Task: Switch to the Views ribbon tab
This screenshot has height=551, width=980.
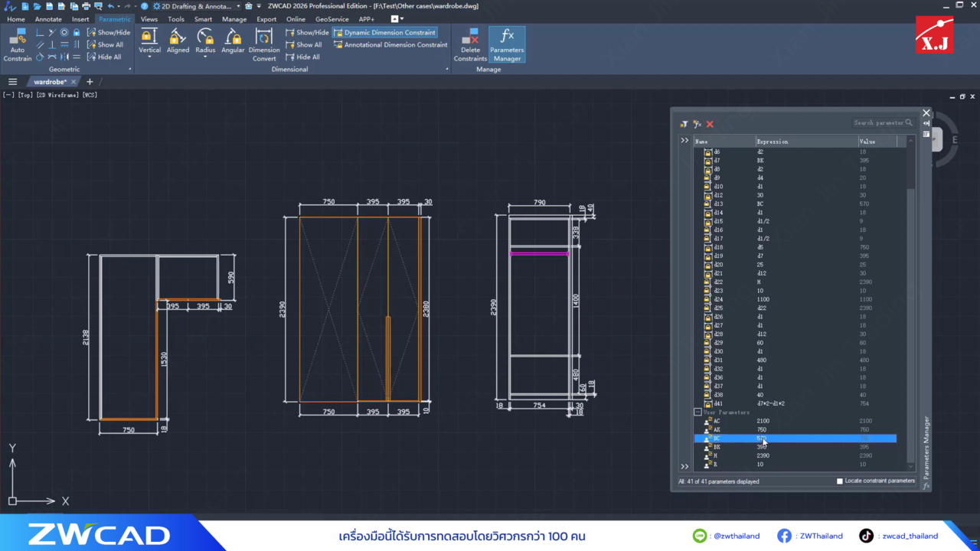Action: coord(149,19)
